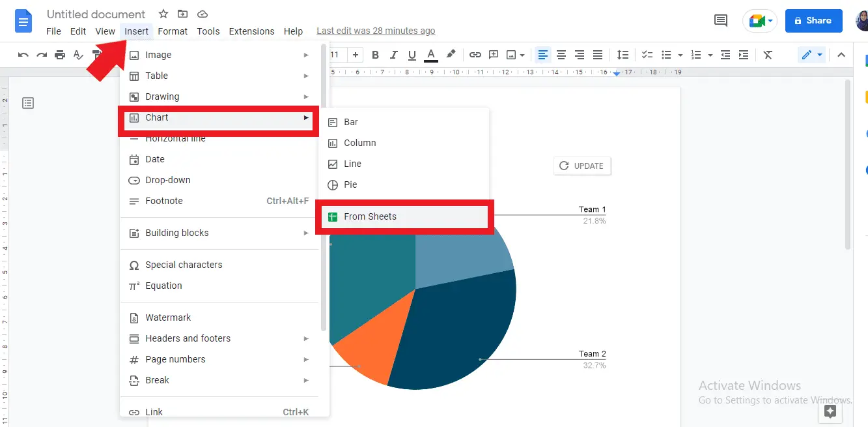Star the Untitled document
Screen dimensions: 868x427
click(x=163, y=14)
